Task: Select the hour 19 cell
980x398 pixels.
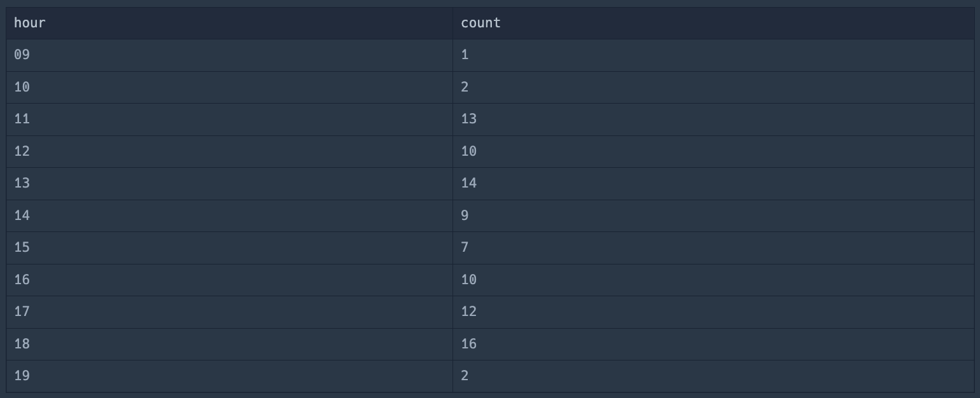Action: (x=22, y=376)
